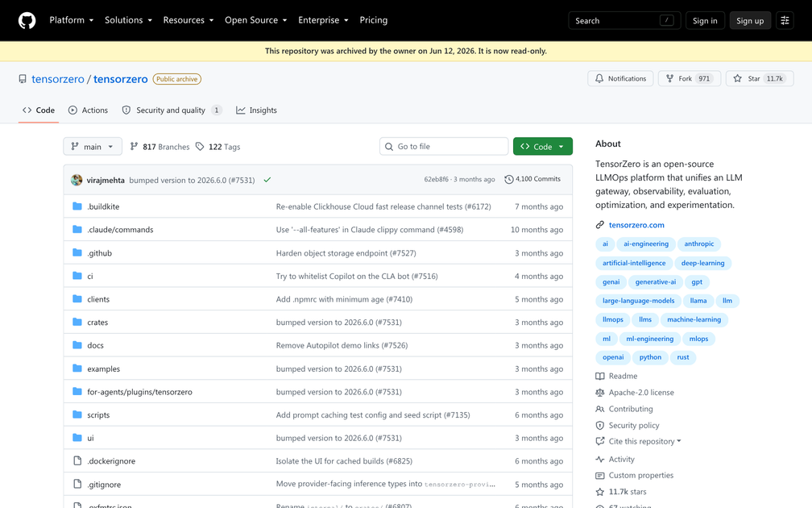Image resolution: width=812 pixels, height=508 pixels.
Task: Click the fork icon on the Fork button
Action: [669, 78]
